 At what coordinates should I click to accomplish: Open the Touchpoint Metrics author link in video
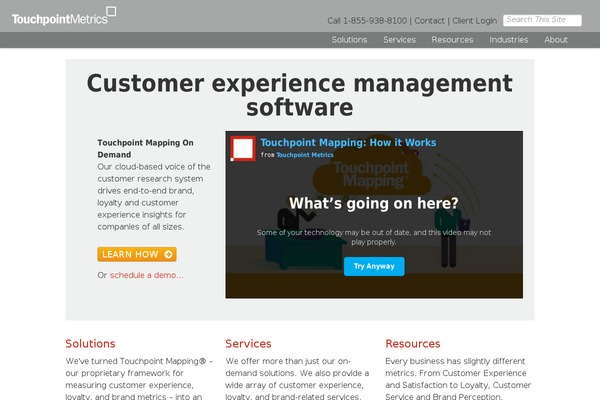tap(305, 155)
